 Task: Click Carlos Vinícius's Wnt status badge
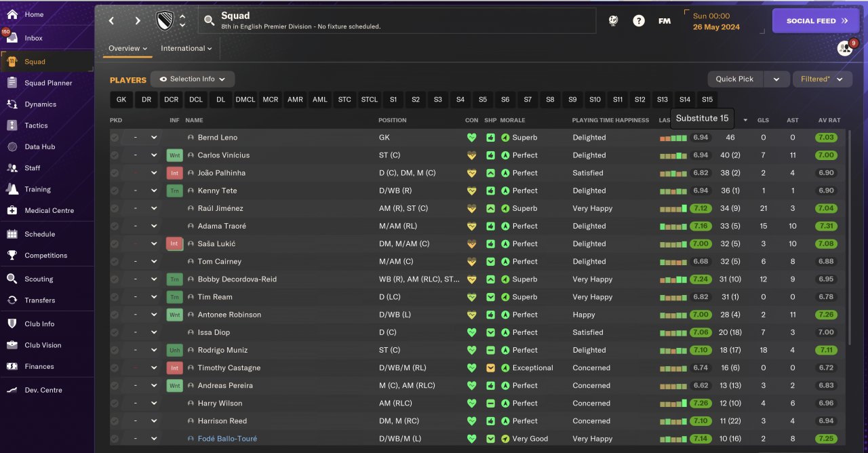[x=175, y=155]
